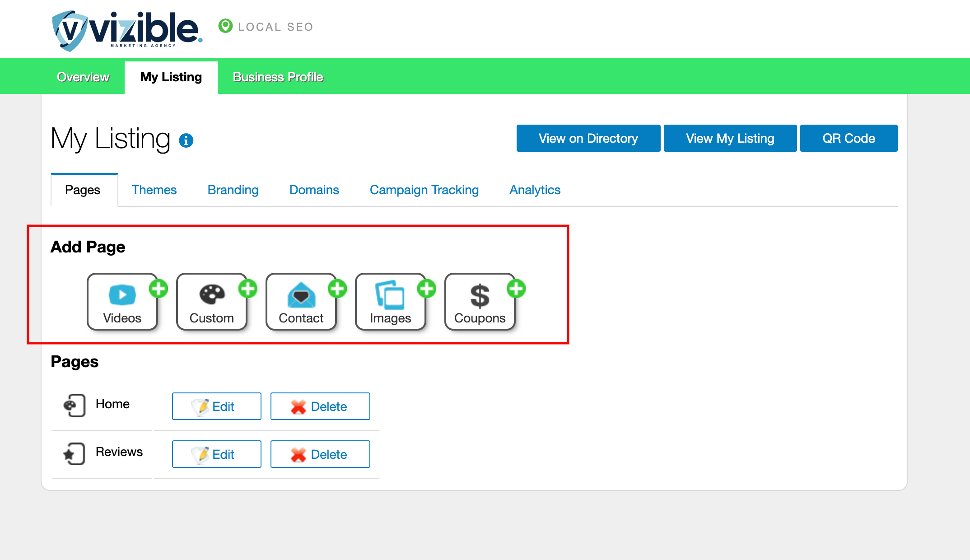Select the Analytics tab

click(x=535, y=190)
